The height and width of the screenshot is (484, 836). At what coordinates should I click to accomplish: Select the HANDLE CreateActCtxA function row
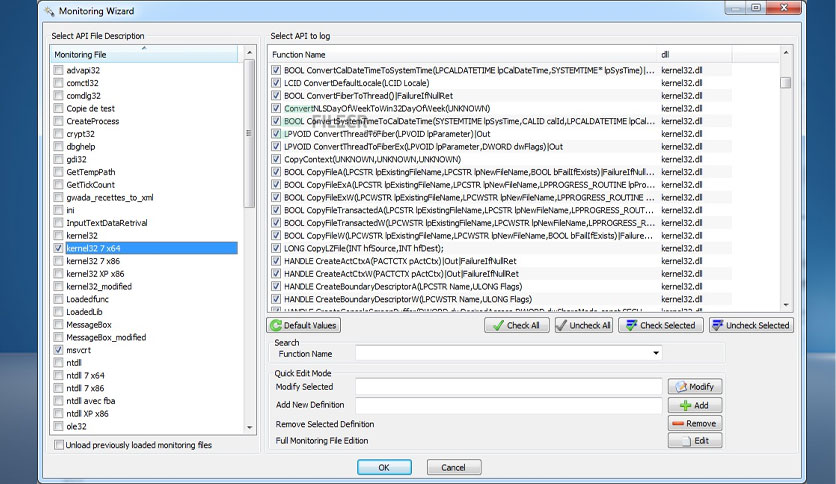[500, 261]
